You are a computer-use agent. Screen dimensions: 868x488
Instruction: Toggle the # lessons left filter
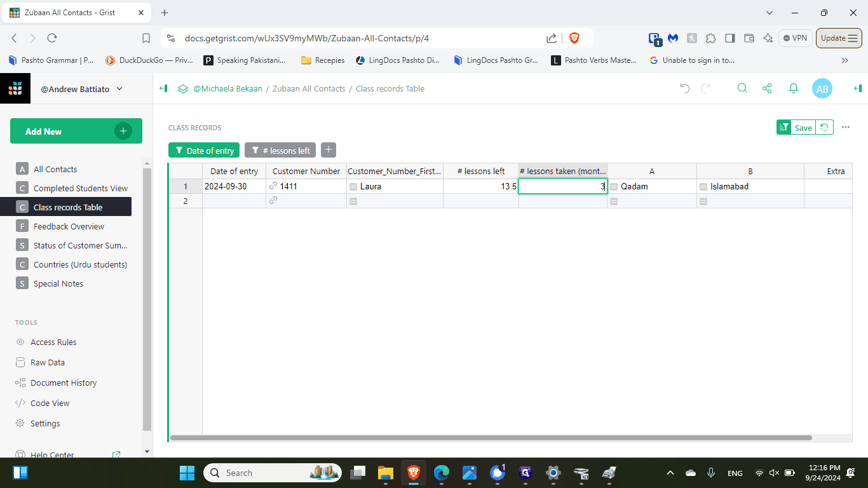point(280,151)
